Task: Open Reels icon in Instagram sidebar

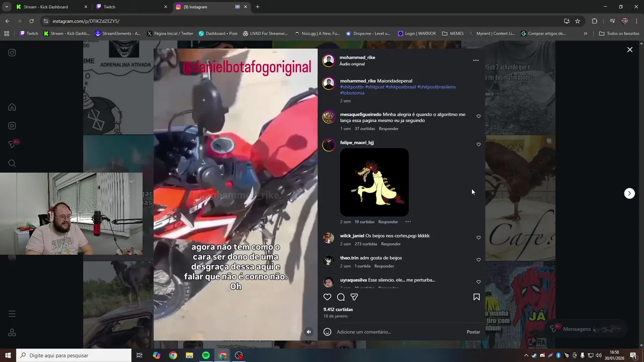Action: pos(12,126)
